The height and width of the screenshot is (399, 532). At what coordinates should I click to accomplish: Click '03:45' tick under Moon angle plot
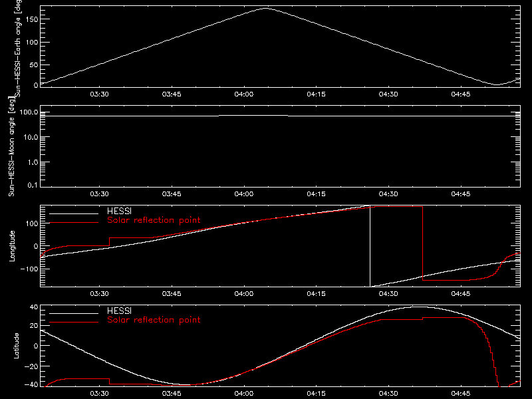(x=172, y=194)
